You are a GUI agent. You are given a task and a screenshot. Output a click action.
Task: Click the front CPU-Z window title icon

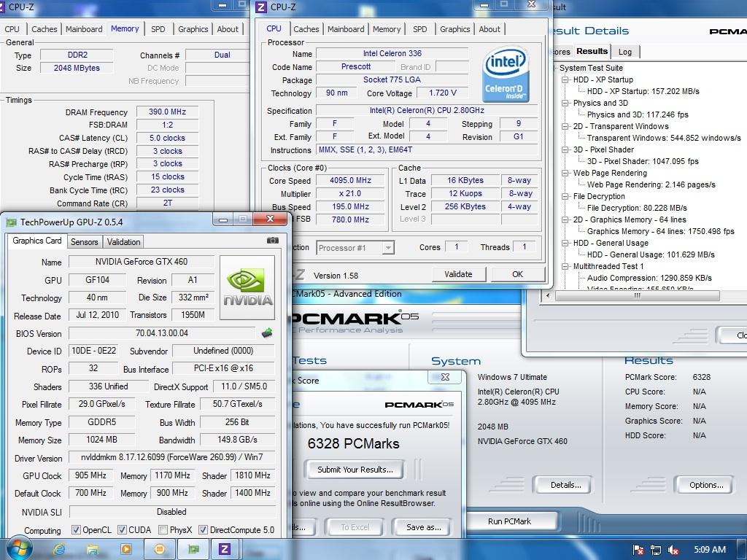click(260, 7)
